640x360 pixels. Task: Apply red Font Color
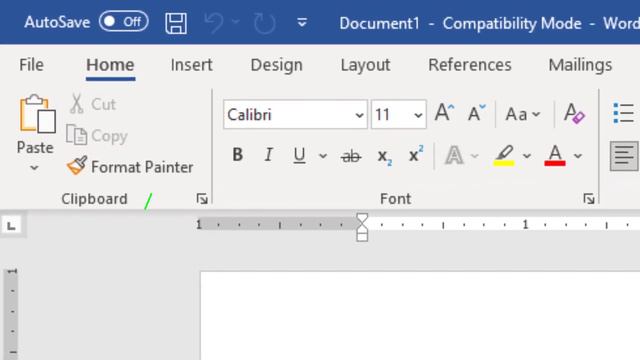(x=555, y=155)
